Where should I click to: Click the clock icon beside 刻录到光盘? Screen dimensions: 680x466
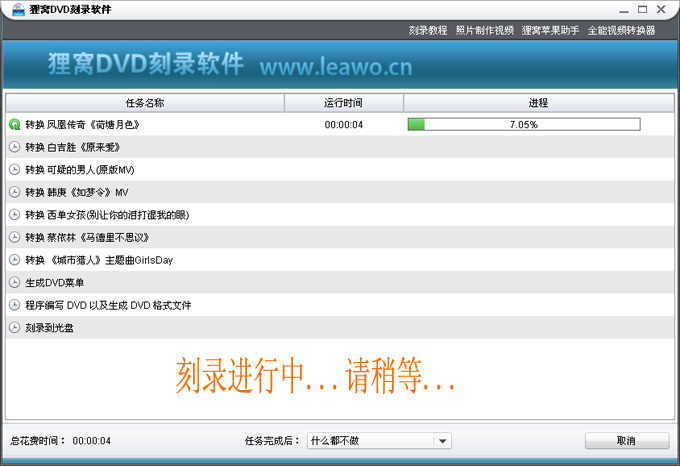coord(14,328)
